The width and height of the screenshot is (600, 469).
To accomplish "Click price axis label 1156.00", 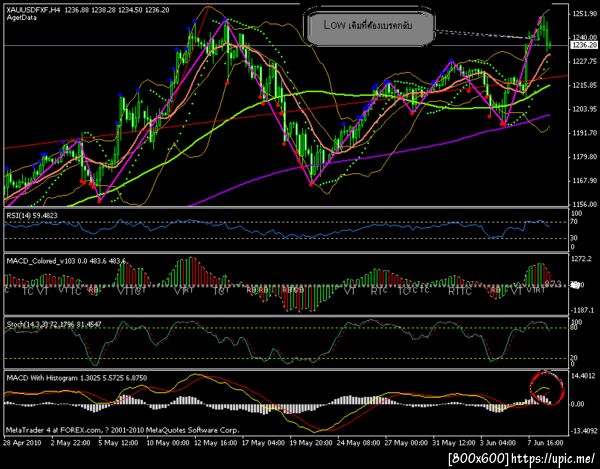I will [585, 204].
